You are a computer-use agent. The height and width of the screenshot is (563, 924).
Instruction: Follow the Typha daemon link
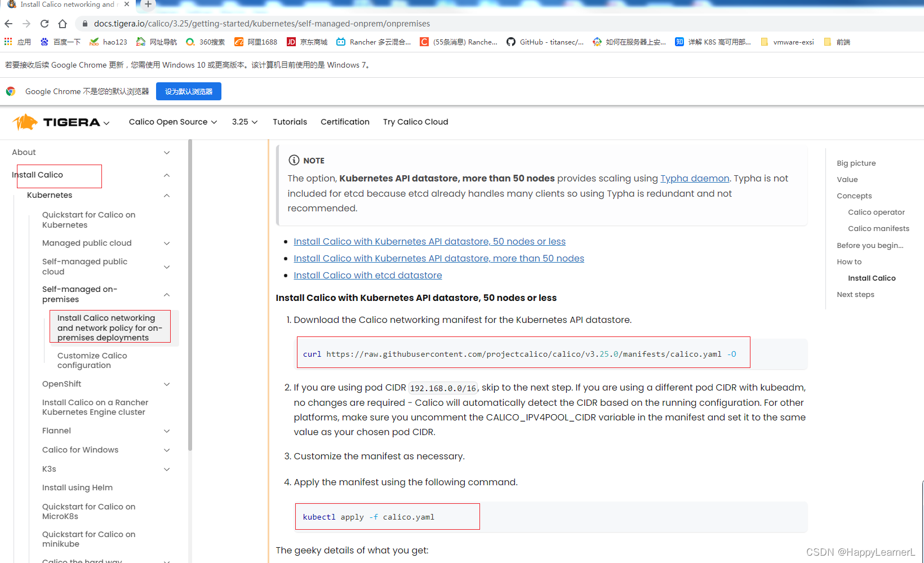(695, 178)
